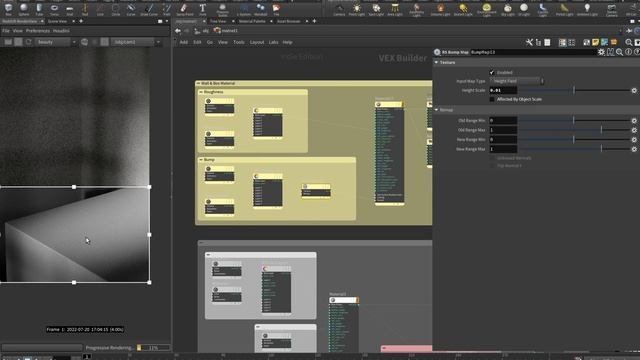Open the network editor Layout menu
The height and width of the screenshot is (360, 640).
point(257,42)
